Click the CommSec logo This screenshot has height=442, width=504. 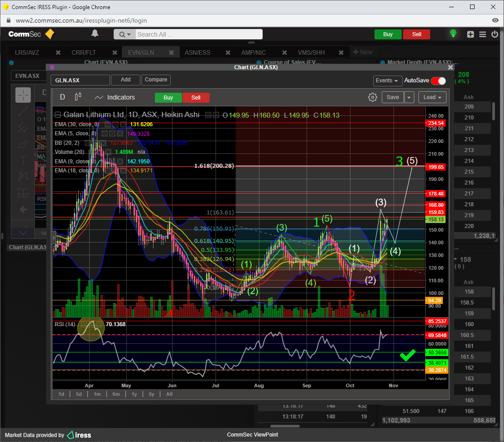point(31,34)
